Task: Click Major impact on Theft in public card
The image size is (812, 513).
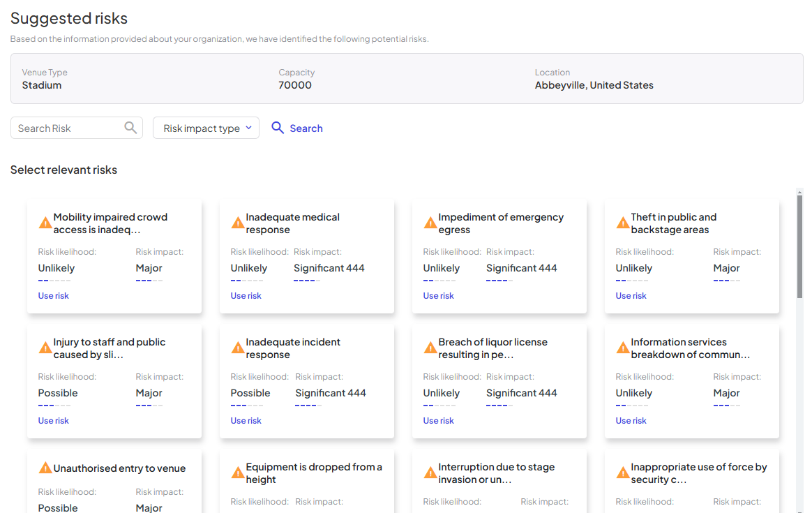Action: (x=727, y=268)
